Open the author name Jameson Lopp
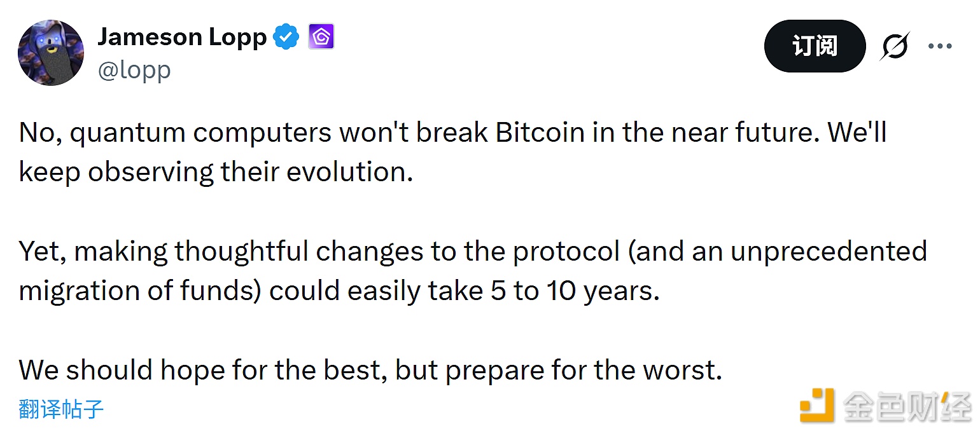 point(182,37)
